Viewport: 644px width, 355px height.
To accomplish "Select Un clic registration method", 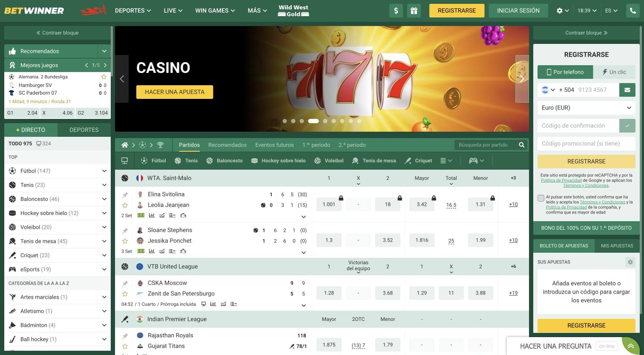I will coord(614,72).
